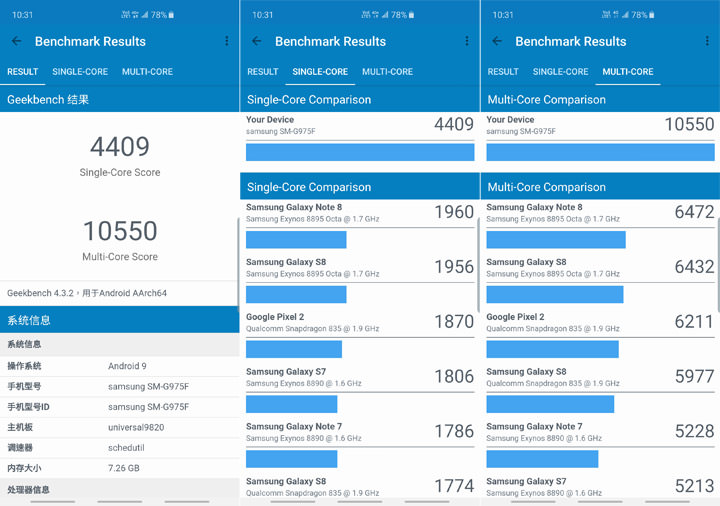Screen dimensions: 720x506
Task: Open the three-dot overflow menu on the middle screen
Action: click(467, 41)
